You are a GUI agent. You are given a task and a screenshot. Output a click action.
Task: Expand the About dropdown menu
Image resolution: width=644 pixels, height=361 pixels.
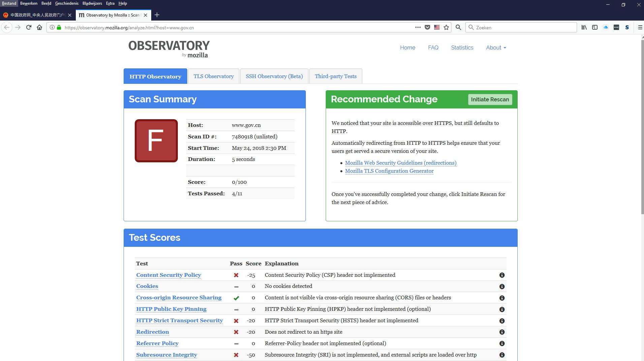tap(496, 48)
